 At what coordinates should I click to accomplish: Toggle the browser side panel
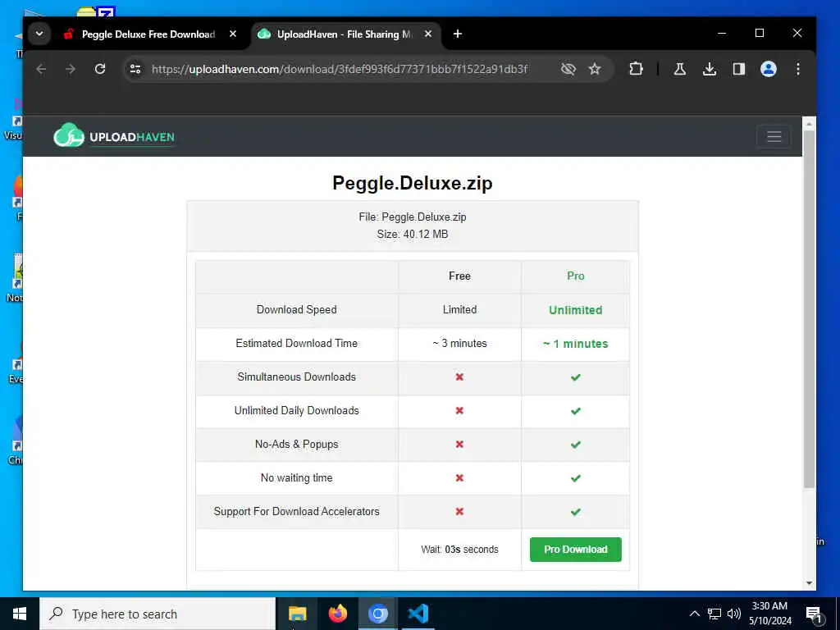(739, 69)
